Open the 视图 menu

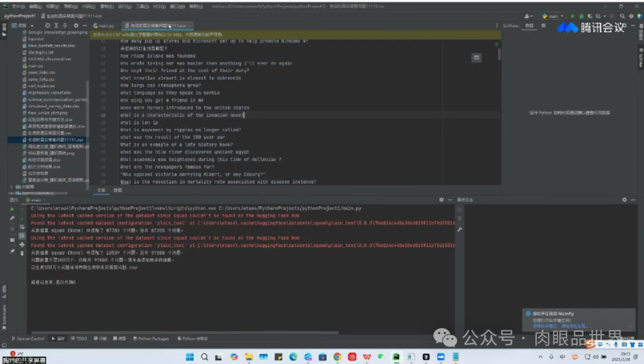[x=52, y=7]
